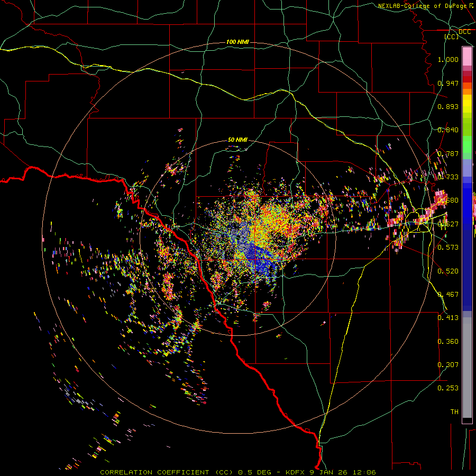This screenshot has width=476, height=476.
Task: Click the 0.787 scale value
Action: (448, 153)
